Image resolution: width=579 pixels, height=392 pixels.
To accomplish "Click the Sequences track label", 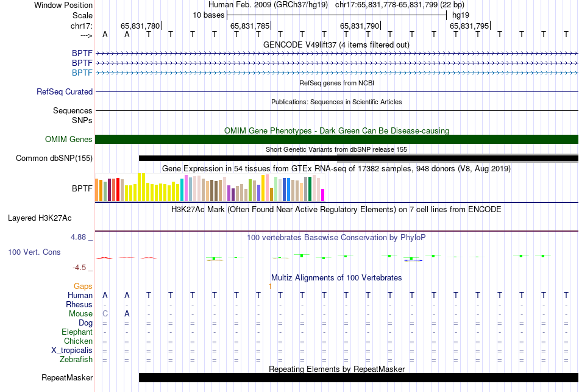I will (x=73, y=110).
